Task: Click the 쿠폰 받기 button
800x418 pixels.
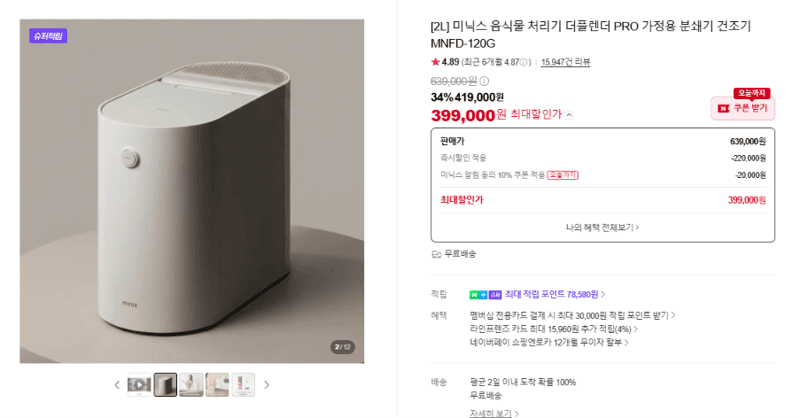Action: 743,108
